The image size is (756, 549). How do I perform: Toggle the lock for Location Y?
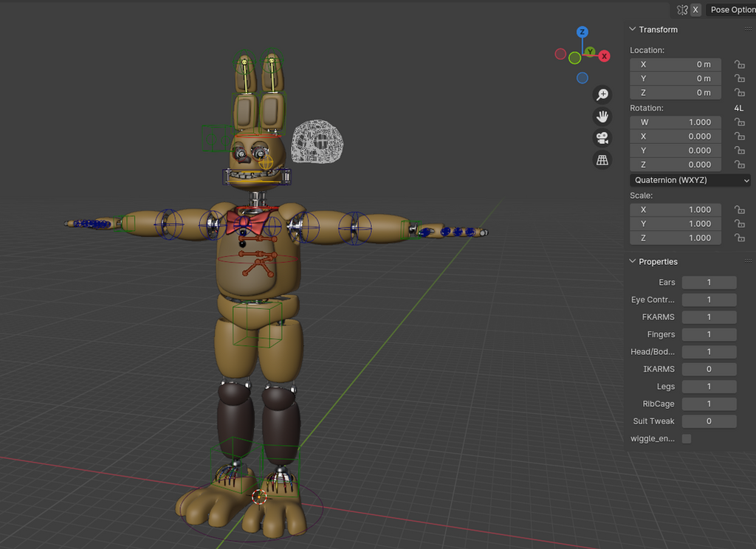[739, 78]
